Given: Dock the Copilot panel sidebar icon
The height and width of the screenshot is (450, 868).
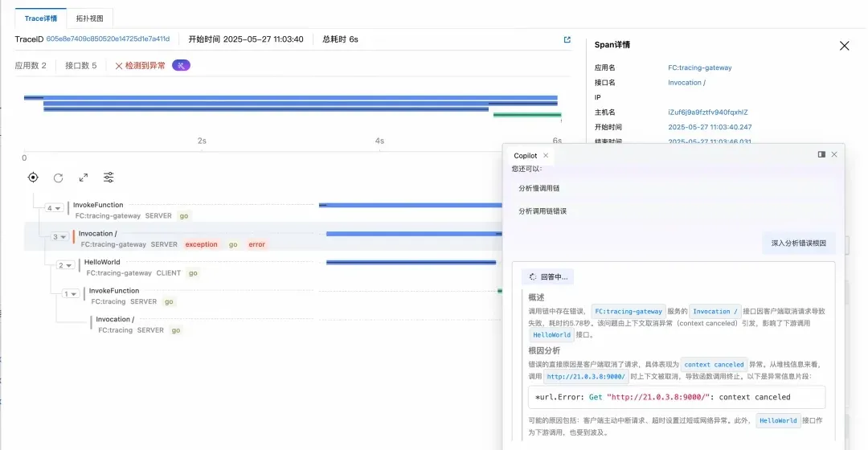Looking at the screenshot, I should (x=821, y=154).
